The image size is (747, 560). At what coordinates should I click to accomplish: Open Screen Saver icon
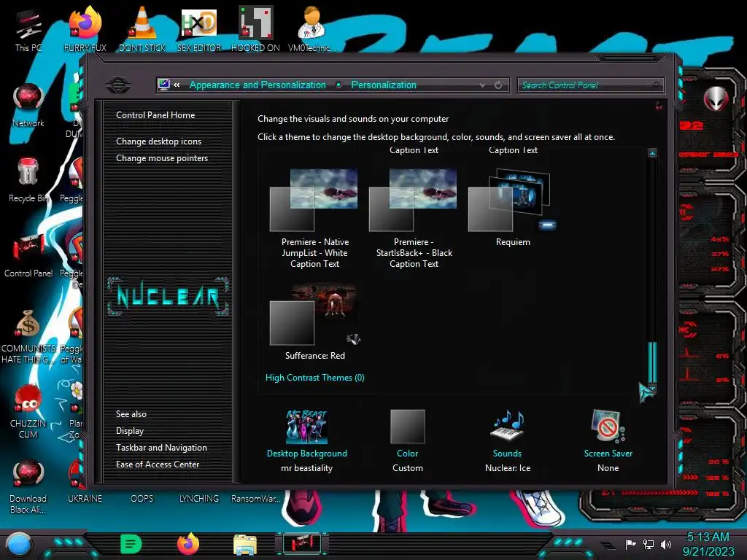(x=608, y=426)
